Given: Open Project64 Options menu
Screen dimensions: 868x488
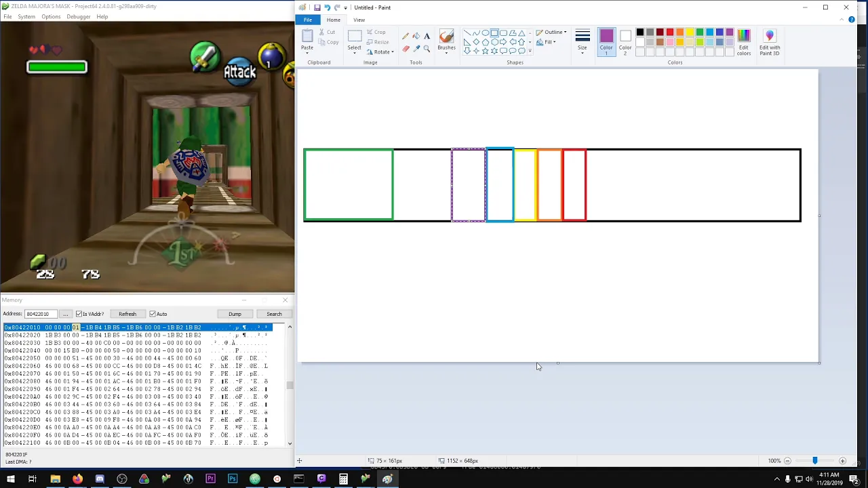Looking at the screenshot, I should (51, 16).
